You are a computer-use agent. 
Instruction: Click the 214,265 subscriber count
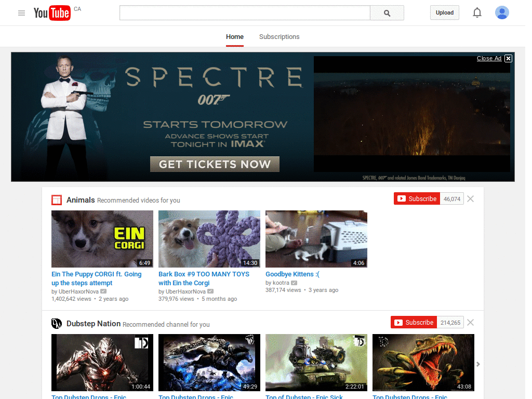tap(450, 322)
